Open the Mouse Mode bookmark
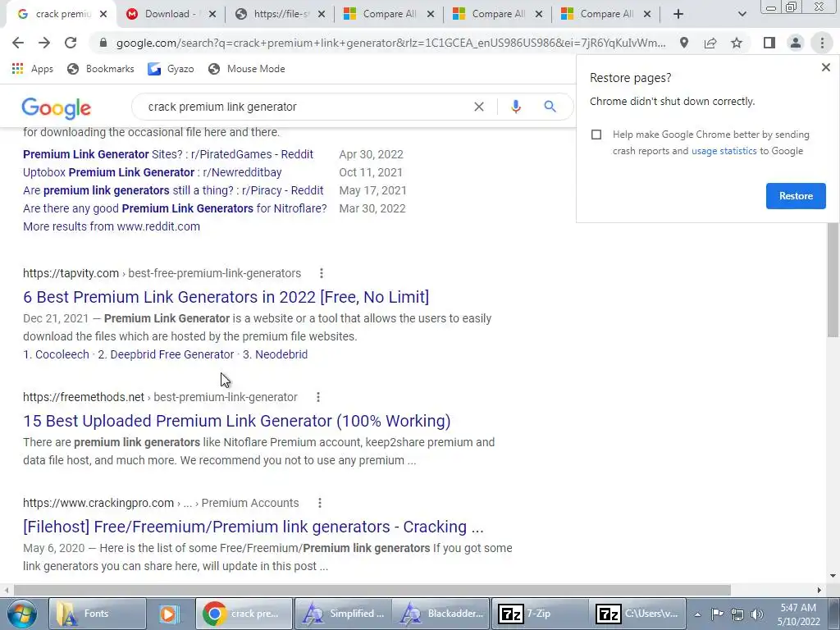This screenshot has height=630, width=840. [246, 69]
